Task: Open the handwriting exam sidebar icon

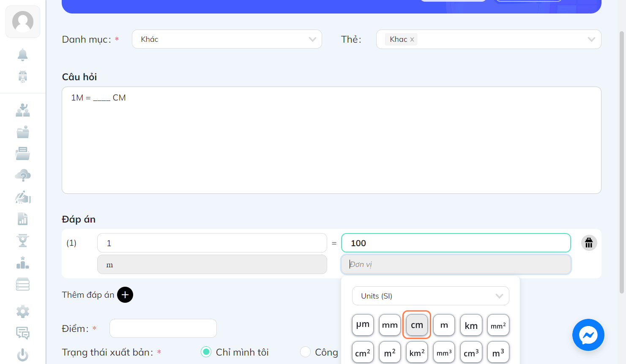Action: pyautogui.click(x=23, y=197)
